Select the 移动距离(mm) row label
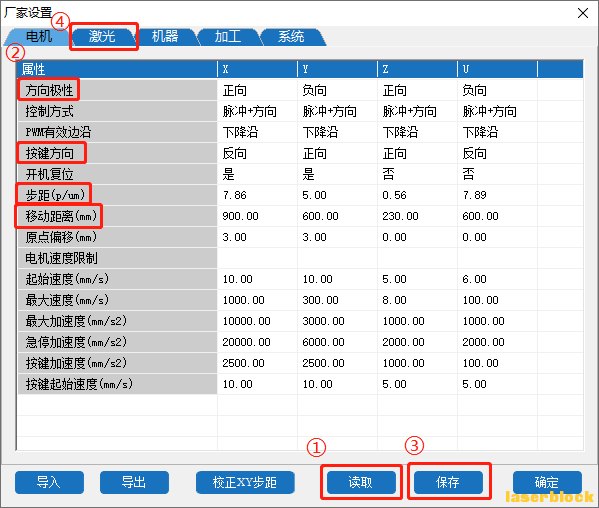 pos(118,216)
